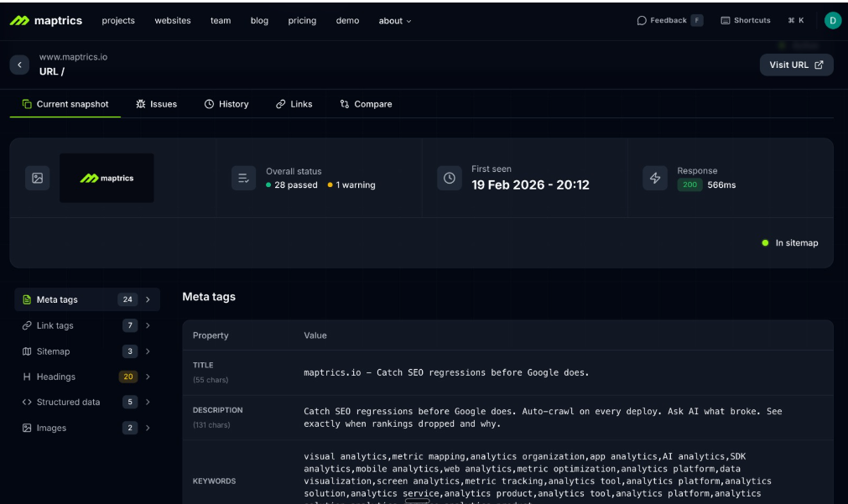848x504 pixels.
Task: Open the Links tab
Action: point(294,104)
